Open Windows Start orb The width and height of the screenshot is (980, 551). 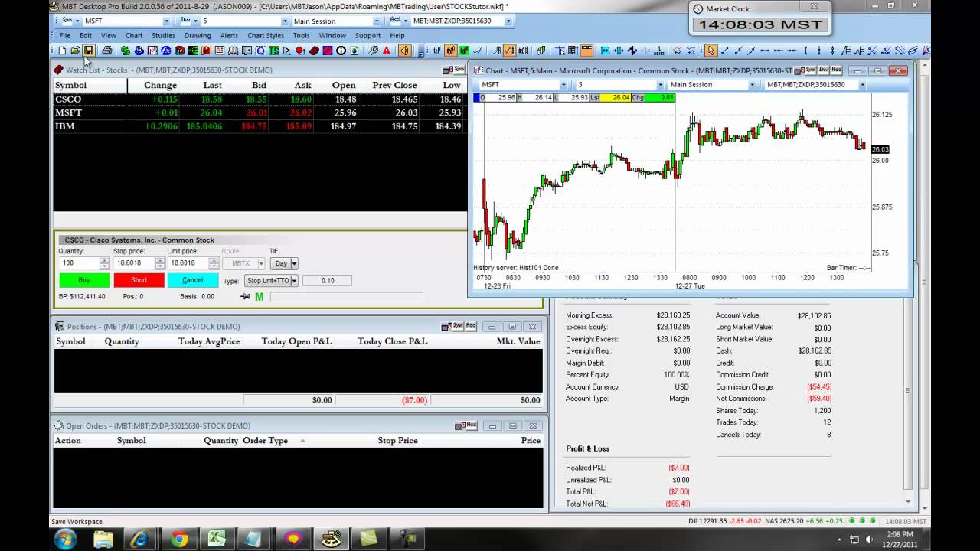tap(65, 539)
